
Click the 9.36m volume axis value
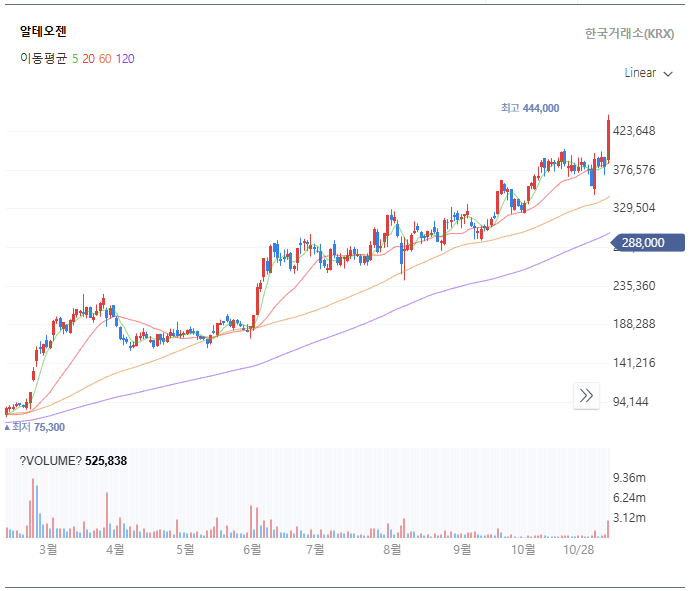tap(629, 478)
